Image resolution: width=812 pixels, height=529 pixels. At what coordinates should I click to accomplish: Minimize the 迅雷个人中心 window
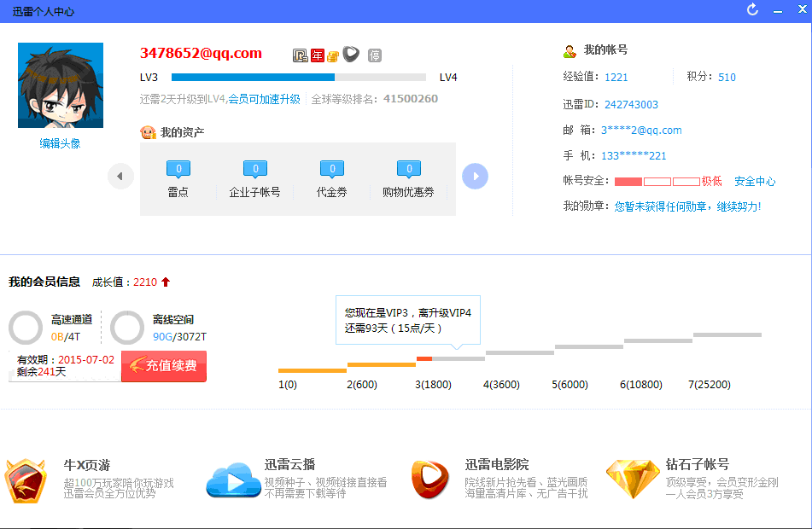click(x=778, y=10)
